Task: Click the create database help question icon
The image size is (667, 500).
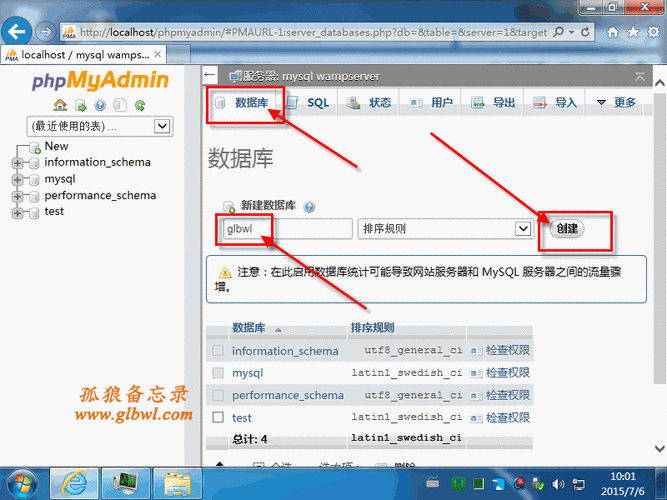Action: [x=309, y=207]
